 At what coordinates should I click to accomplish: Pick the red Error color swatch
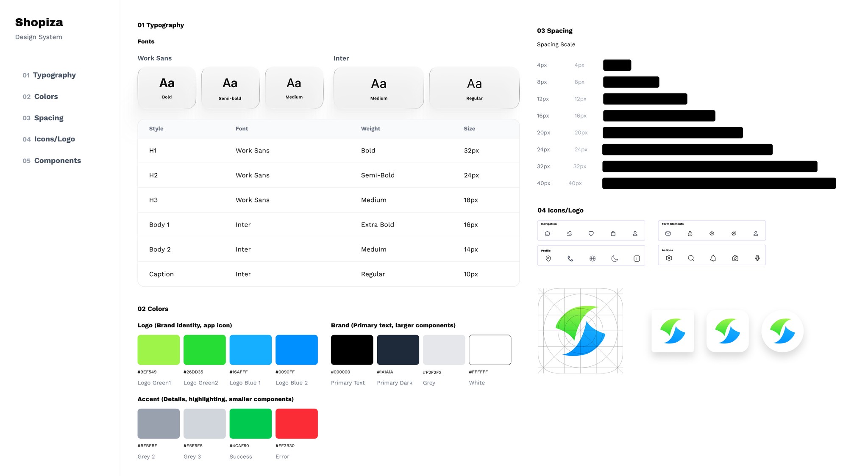click(296, 423)
